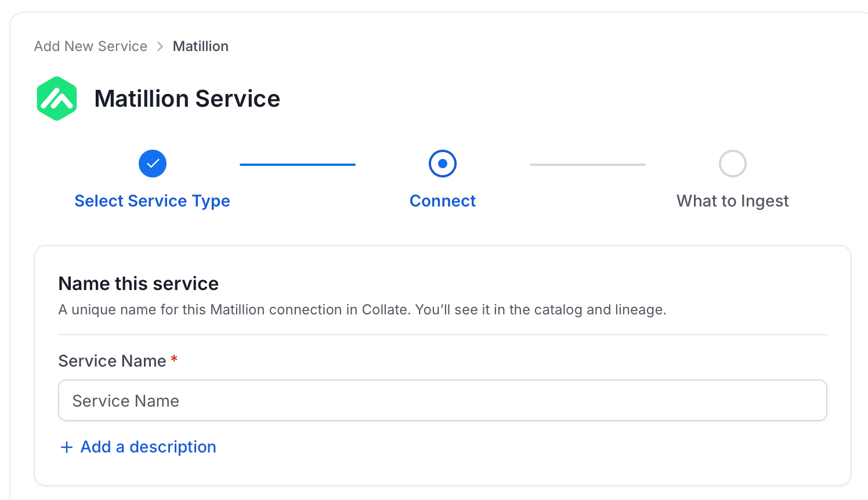The image size is (868, 500).
Task: Click the Add a description link
Action: tap(149, 447)
